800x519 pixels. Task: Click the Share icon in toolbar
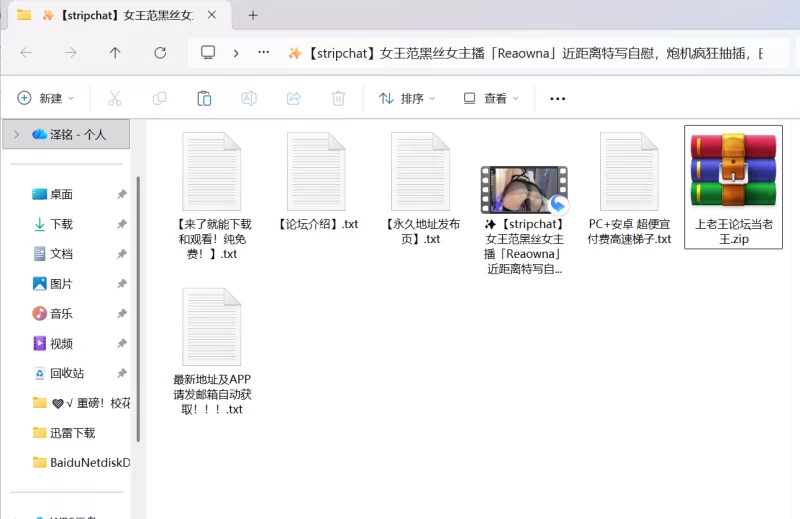click(x=294, y=98)
